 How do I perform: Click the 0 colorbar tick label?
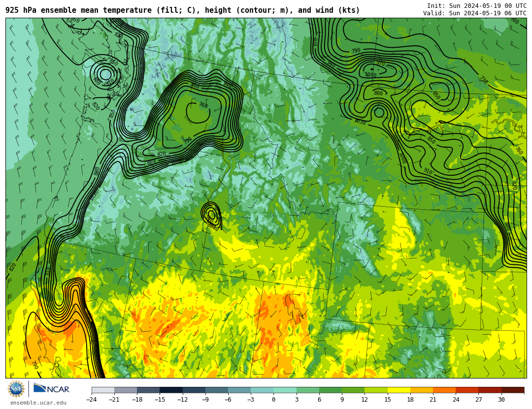click(x=273, y=400)
